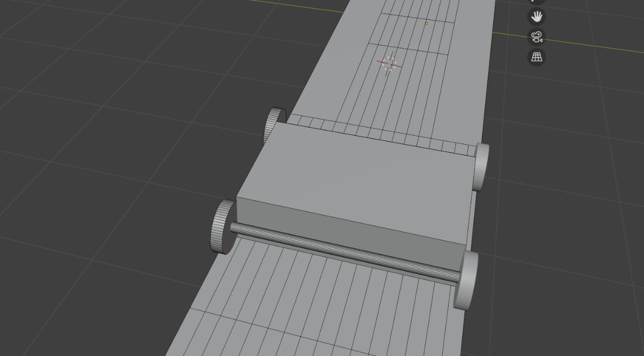Click the orange object origin dot
This screenshot has height=356, width=644.
coord(427,23)
